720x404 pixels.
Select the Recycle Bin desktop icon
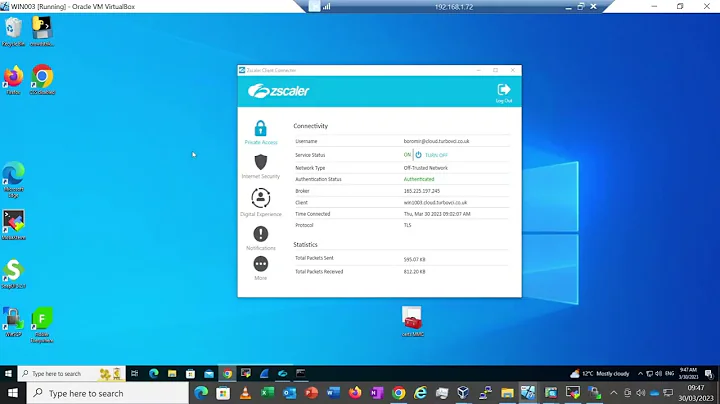(13, 31)
